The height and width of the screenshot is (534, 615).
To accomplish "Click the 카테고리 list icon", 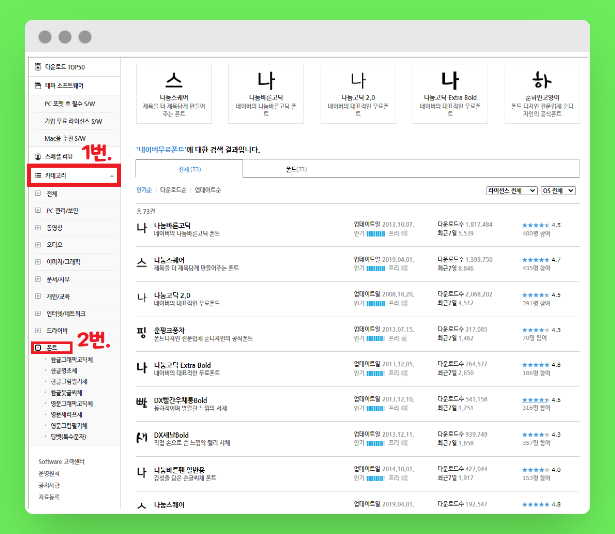I will tap(38, 175).
